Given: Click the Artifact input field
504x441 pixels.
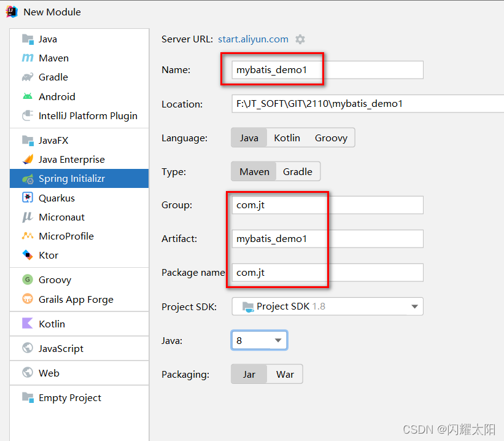Looking at the screenshot, I should [328, 239].
